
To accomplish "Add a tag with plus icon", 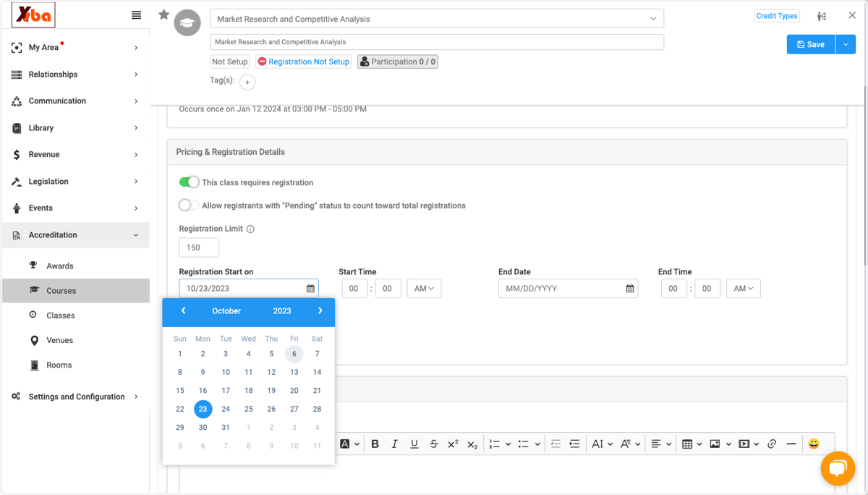I will 247,82.
